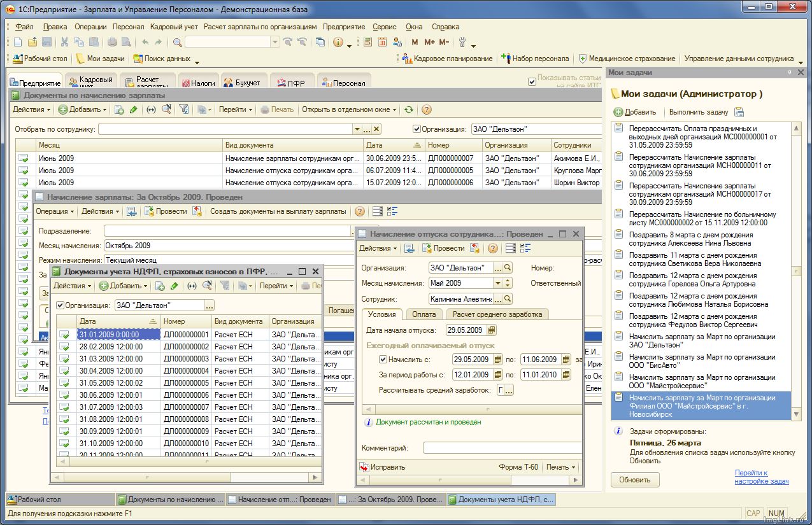Open the Кадровый учет menu
812x525 pixels.
click(174, 27)
